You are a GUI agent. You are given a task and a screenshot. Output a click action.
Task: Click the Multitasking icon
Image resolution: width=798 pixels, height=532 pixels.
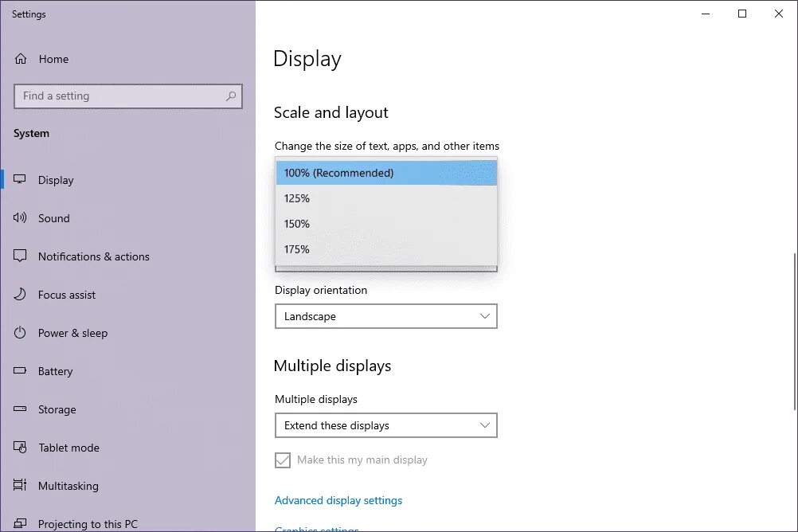coord(20,485)
